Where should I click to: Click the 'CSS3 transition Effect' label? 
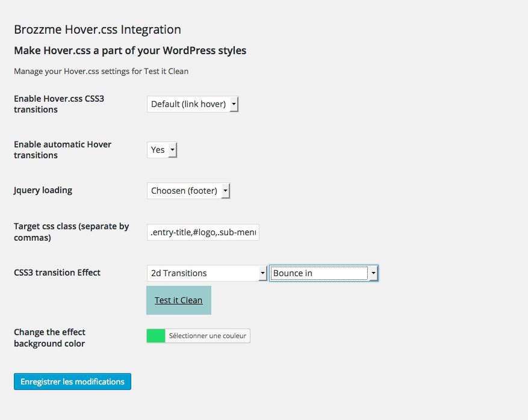[x=57, y=273]
